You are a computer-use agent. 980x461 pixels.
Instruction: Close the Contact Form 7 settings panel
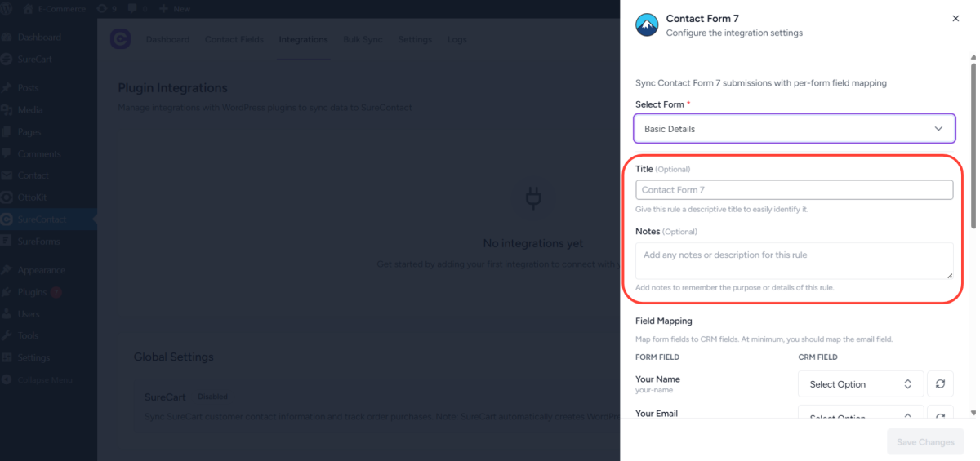coord(955,19)
